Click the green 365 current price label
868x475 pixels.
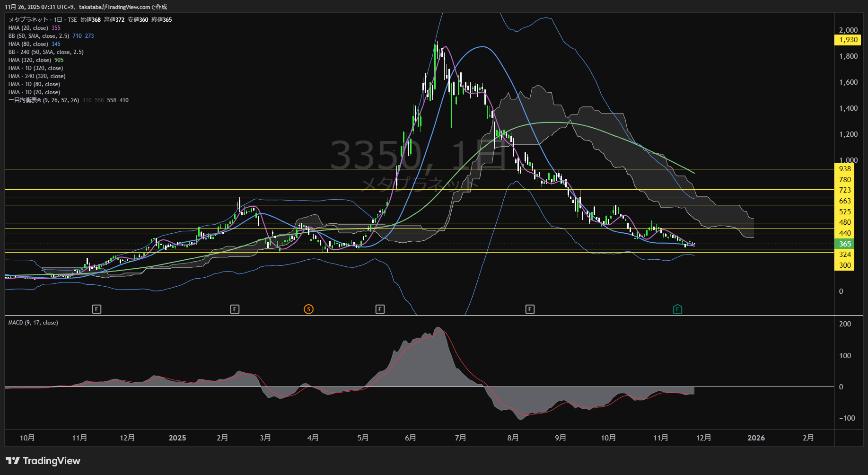click(845, 244)
